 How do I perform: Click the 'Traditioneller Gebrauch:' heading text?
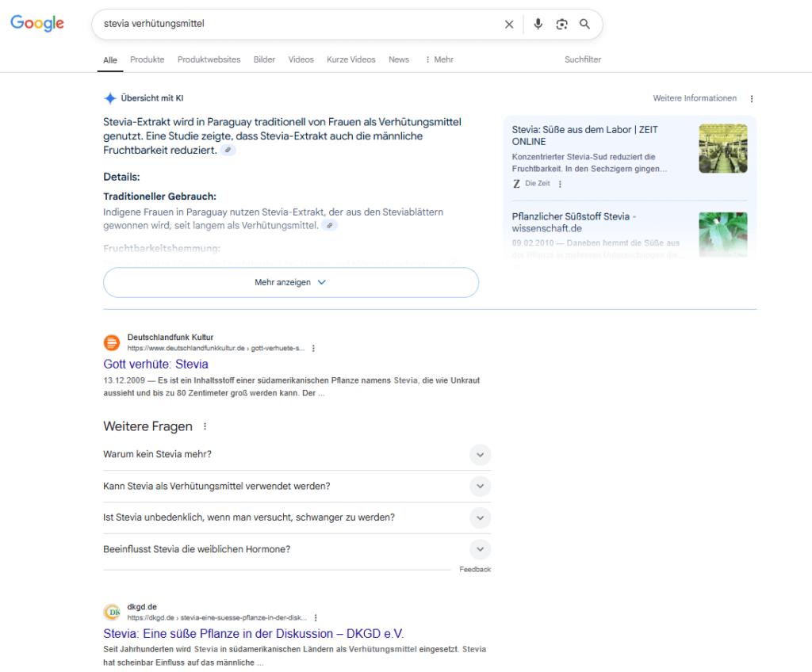coord(159,197)
